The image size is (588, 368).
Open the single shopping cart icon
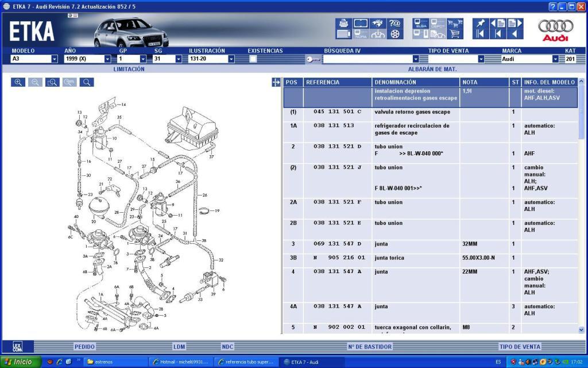click(455, 34)
